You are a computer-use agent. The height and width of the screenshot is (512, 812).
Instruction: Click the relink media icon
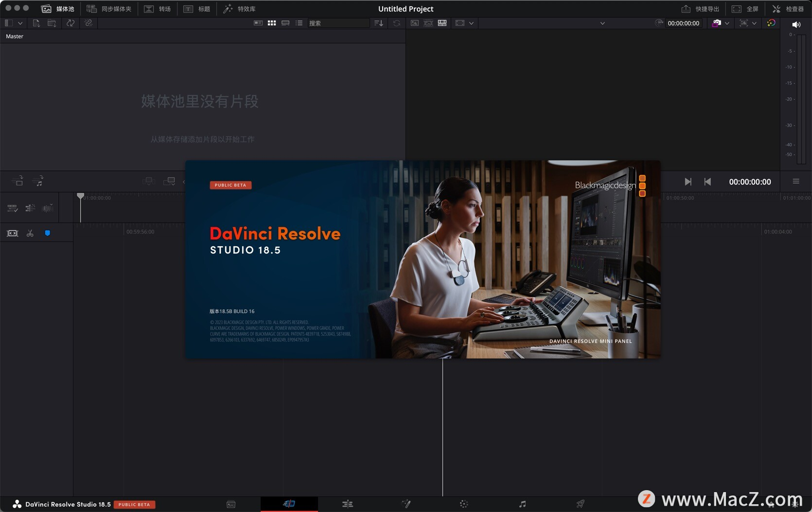point(88,23)
